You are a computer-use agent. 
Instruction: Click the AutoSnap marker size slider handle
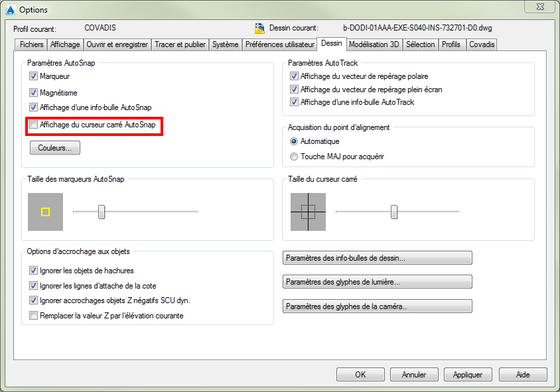pos(102,212)
